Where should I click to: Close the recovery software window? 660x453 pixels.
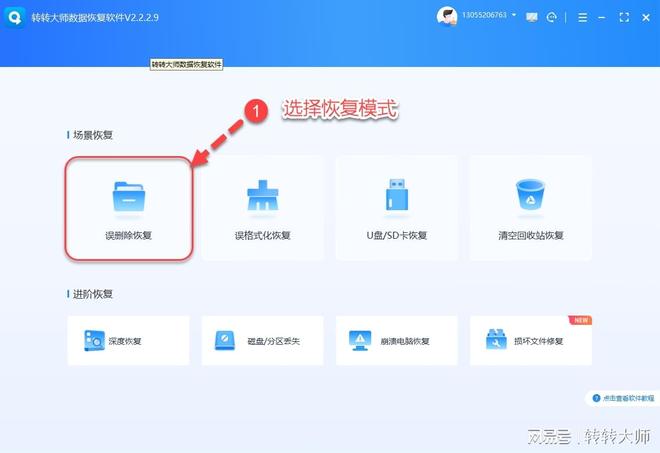click(x=646, y=17)
